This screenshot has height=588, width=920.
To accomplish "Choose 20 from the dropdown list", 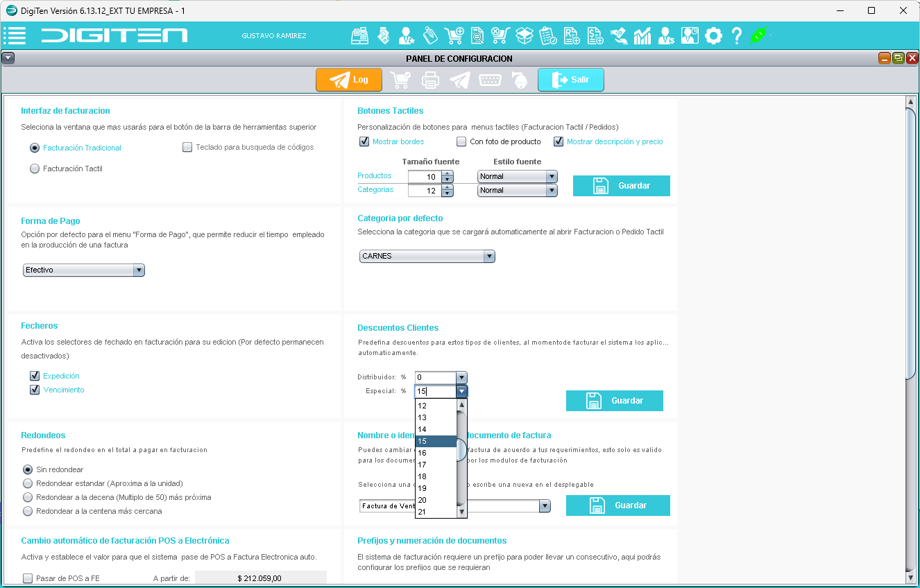I will 436,500.
